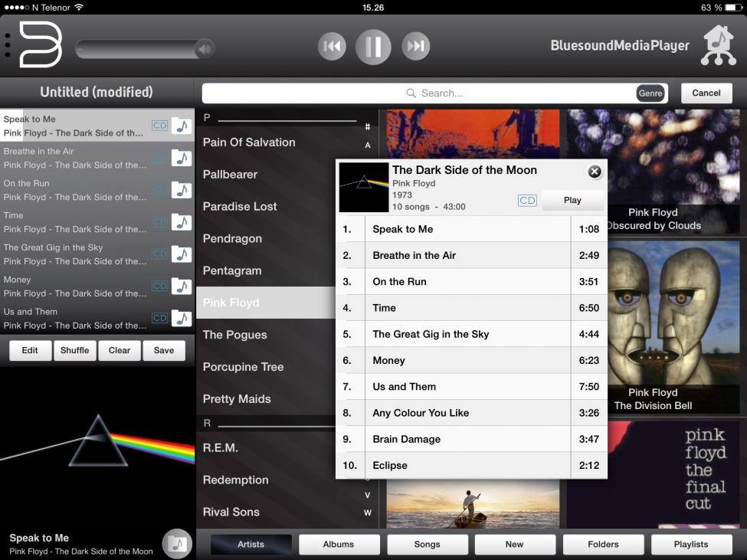Play track 3 On the Run

pos(471,281)
